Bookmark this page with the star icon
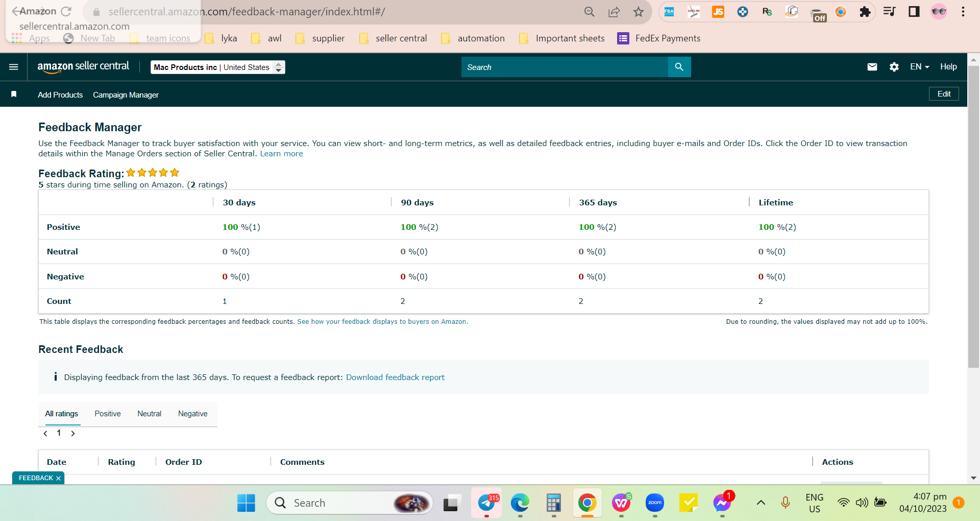 pos(639,12)
